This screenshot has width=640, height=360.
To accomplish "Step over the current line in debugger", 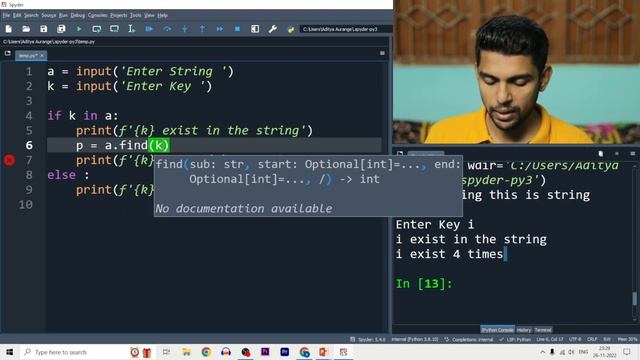I will click(167, 29).
